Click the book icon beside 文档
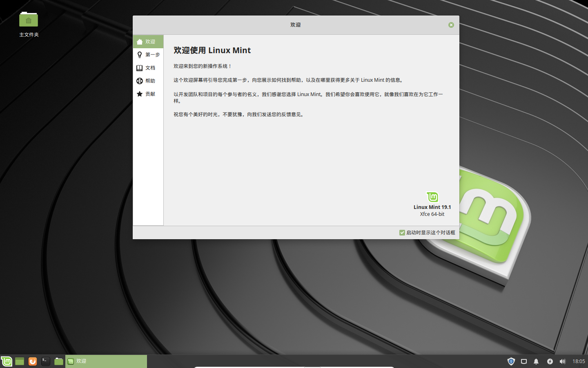The height and width of the screenshot is (368, 588). click(x=140, y=67)
